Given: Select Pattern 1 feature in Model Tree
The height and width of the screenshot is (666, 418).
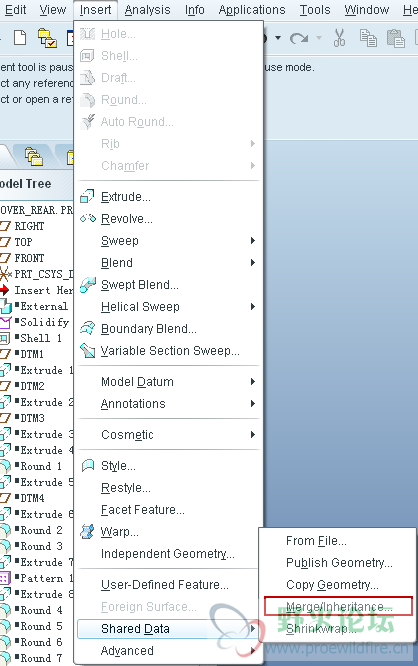Looking at the screenshot, I should point(46,578).
